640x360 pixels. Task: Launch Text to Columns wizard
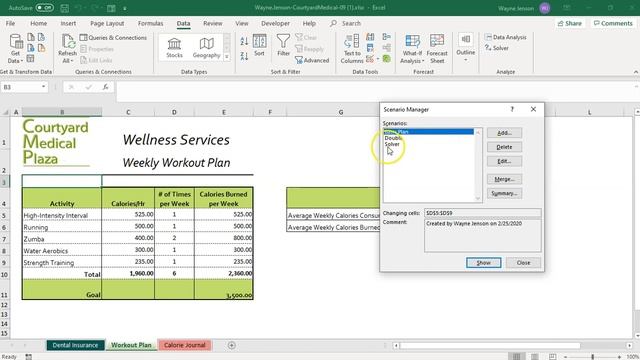352,49
